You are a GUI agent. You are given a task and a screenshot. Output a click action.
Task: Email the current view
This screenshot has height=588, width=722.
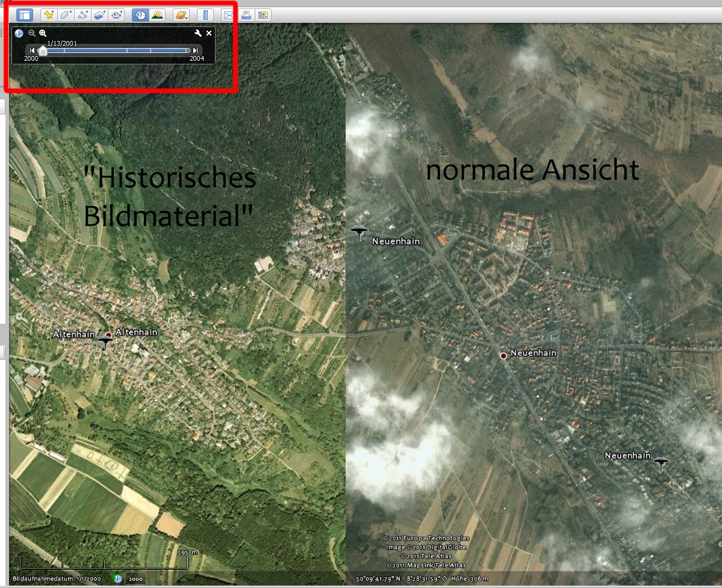(229, 15)
